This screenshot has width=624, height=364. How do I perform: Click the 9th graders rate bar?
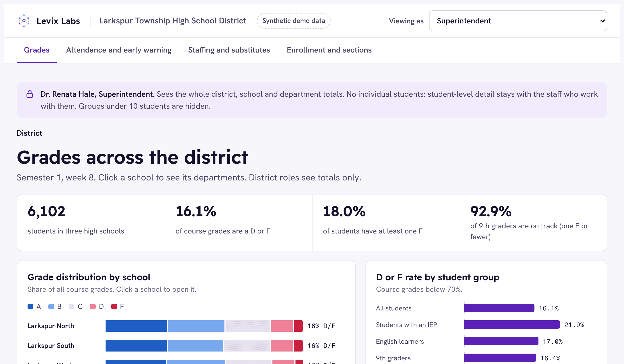point(500,358)
